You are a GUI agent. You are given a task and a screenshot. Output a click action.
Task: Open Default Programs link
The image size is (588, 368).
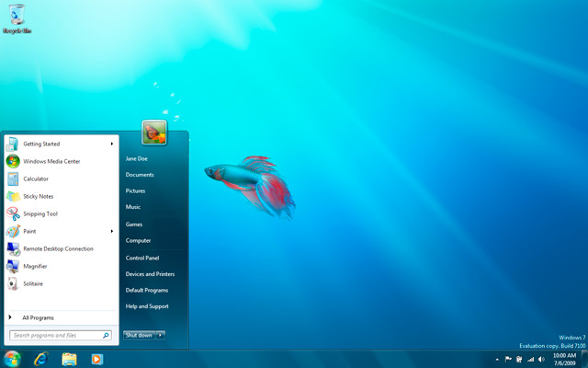click(147, 291)
